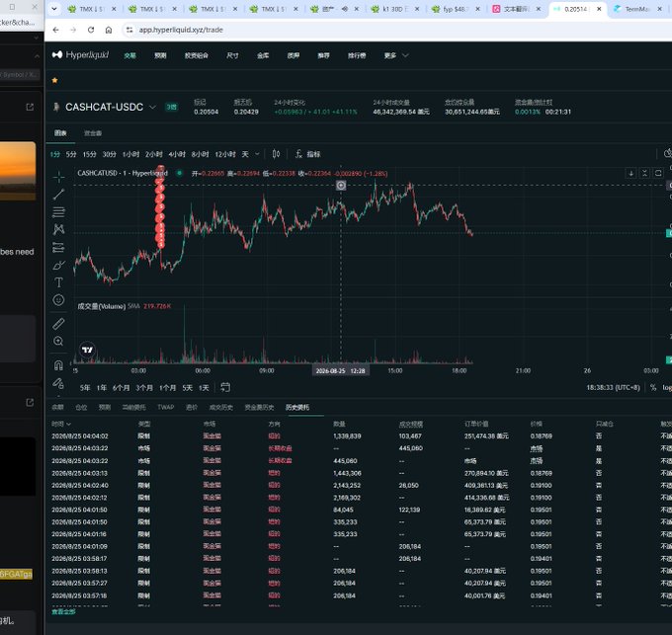Go back with the browser back arrow
The width and height of the screenshot is (672, 635).
pos(55,30)
